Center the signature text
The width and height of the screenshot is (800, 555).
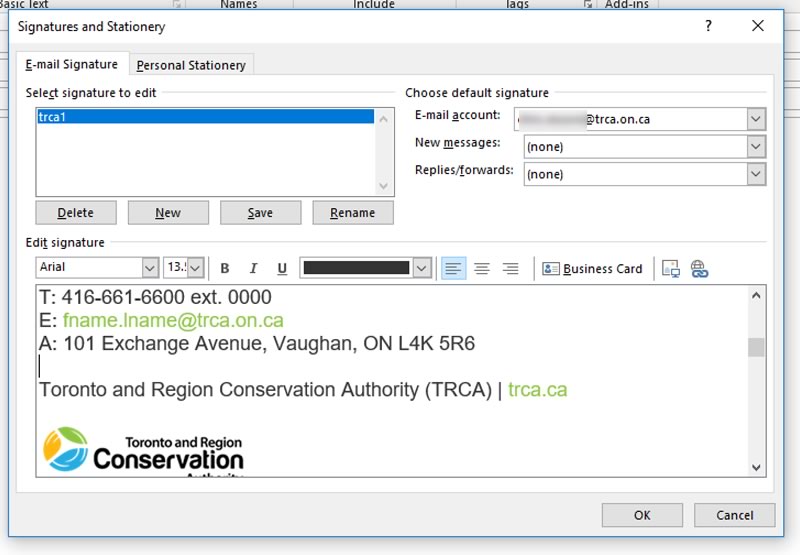click(x=482, y=268)
